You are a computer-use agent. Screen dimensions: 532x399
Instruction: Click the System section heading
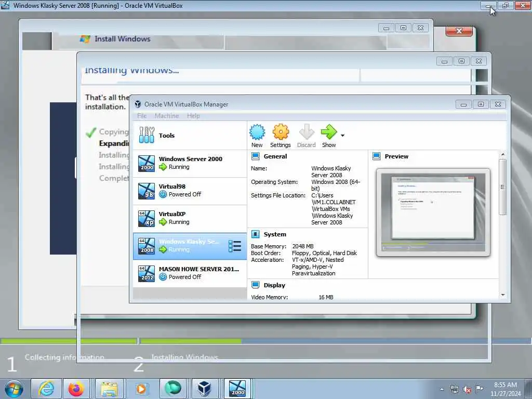point(275,234)
